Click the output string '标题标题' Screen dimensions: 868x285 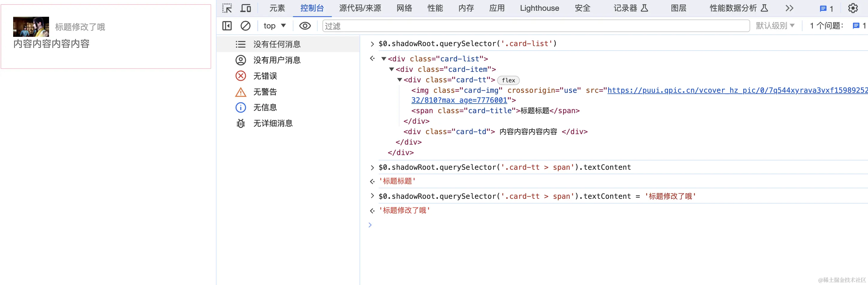(397, 181)
